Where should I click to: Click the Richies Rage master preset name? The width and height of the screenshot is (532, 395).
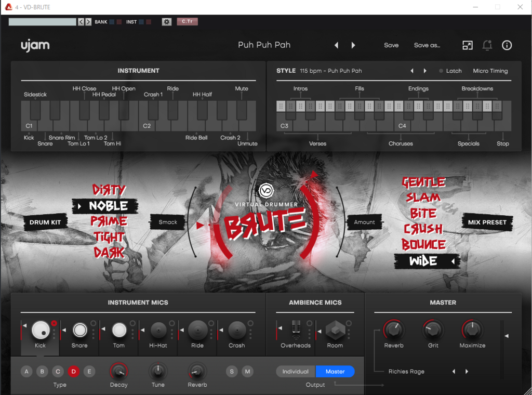[406, 372]
